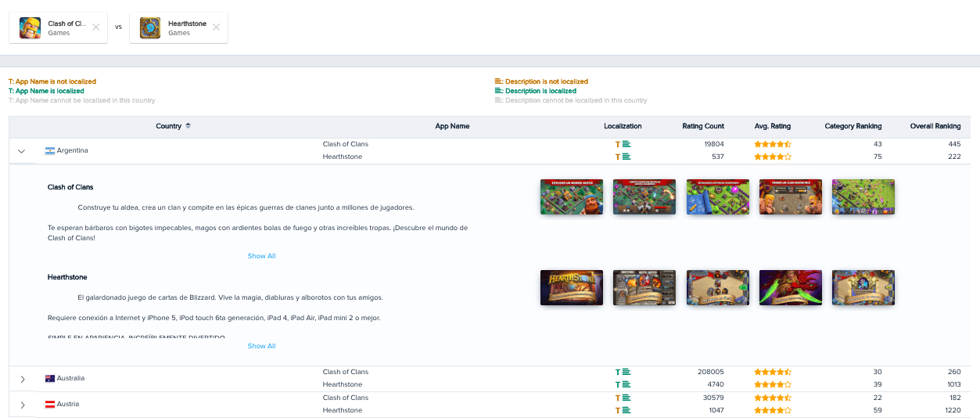Click rating count 19804

pyautogui.click(x=714, y=144)
